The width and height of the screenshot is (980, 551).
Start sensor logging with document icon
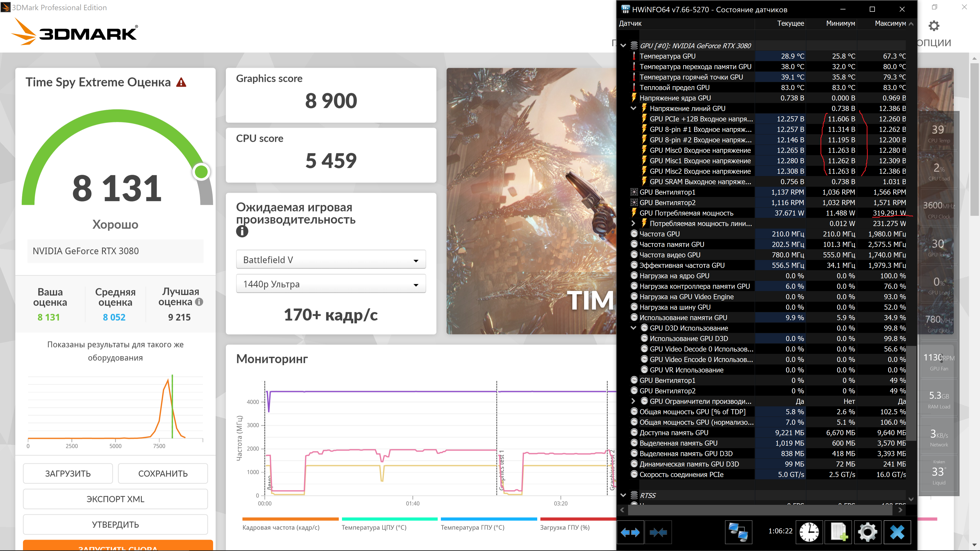838,532
